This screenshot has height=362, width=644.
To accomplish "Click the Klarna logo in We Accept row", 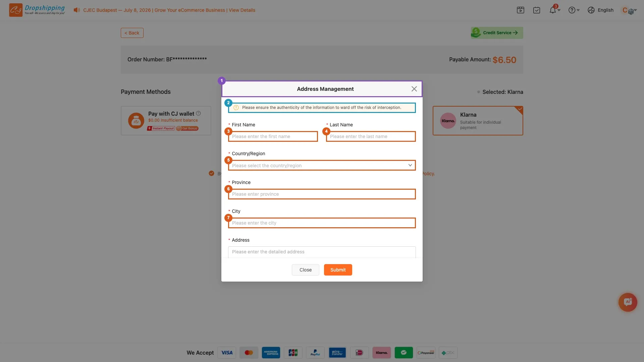I will pos(382,353).
